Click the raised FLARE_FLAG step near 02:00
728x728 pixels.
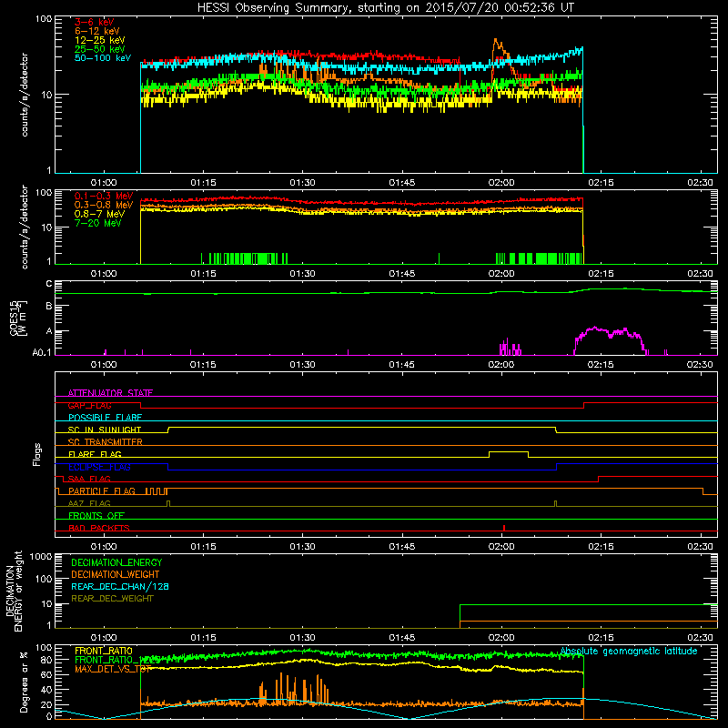pyautogui.click(x=509, y=451)
